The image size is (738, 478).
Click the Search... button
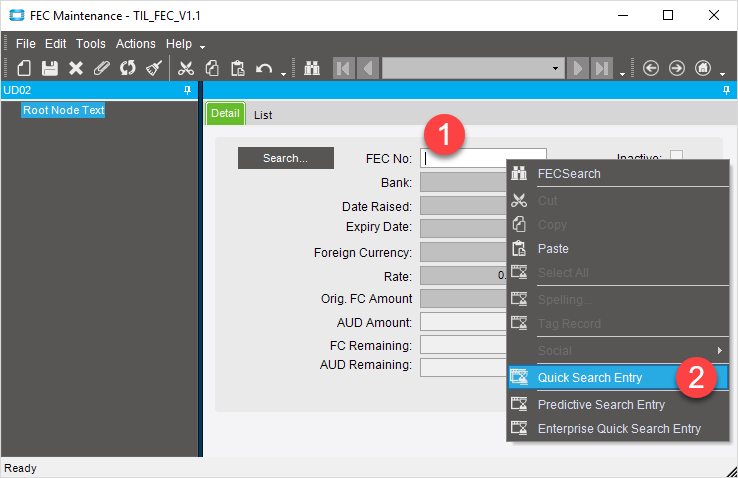coord(286,158)
